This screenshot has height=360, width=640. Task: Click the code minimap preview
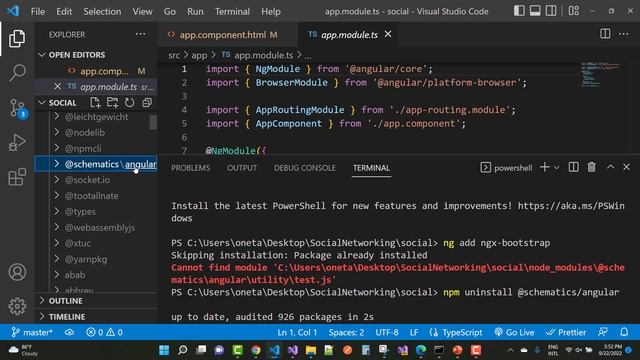600,75
